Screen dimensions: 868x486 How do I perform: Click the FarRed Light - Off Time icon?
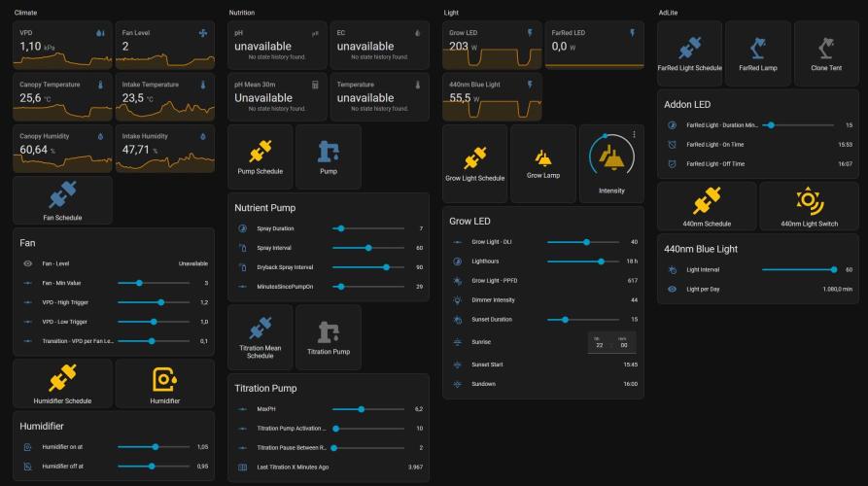(x=672, y=164)
